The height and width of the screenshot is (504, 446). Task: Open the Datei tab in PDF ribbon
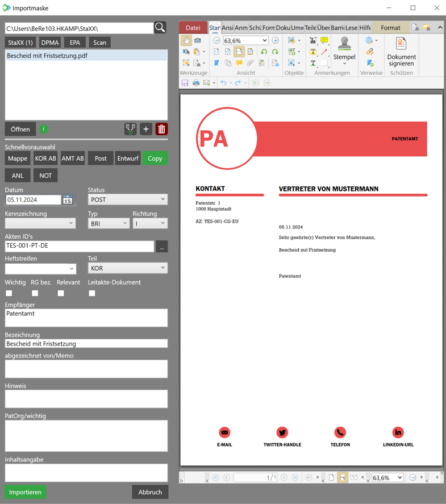193,28
